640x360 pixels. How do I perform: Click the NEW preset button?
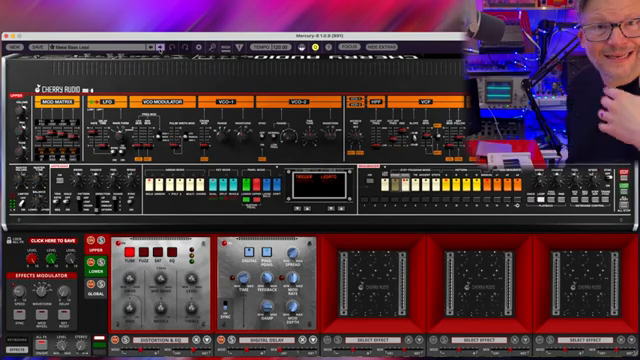(x=14, y=47)
